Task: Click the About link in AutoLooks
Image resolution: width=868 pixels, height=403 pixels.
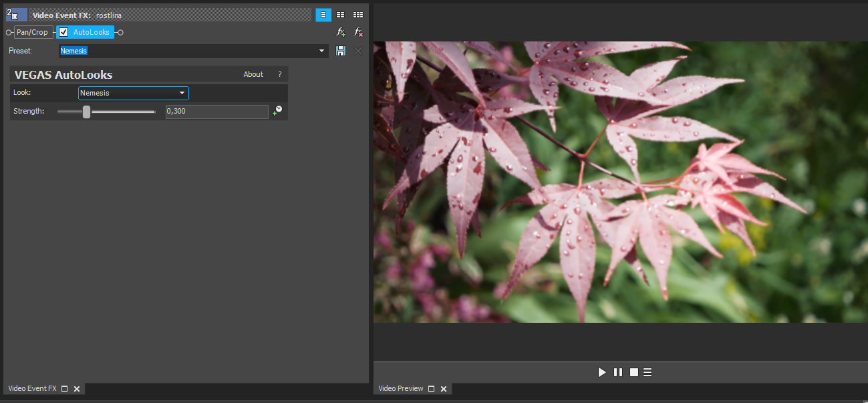Action: point(253,74)
